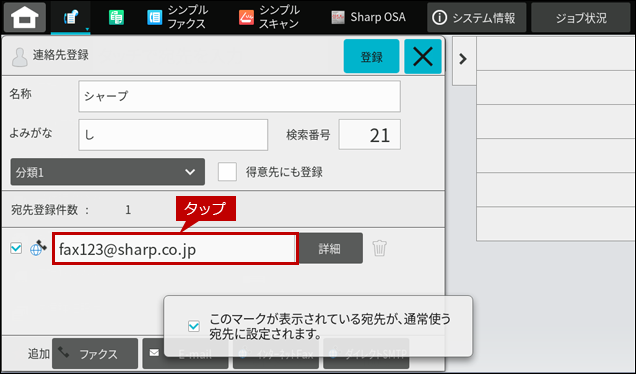Edit the よみがな field
The width and height of the screenshot is (636, 374).
point(173,135)
